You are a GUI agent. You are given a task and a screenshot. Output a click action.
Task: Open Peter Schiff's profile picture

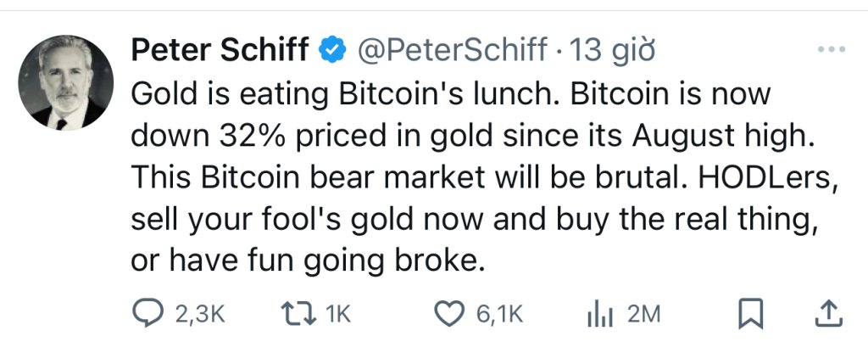(x=65, y=82)
